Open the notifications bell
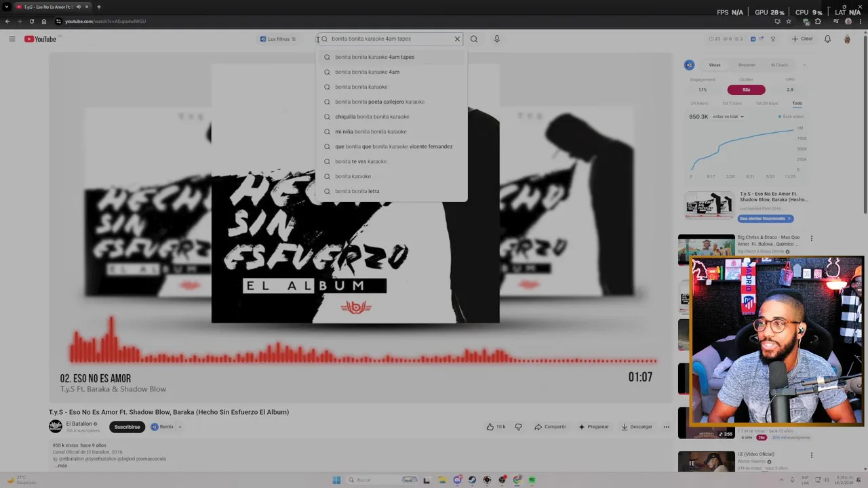 tap(827, 39)
